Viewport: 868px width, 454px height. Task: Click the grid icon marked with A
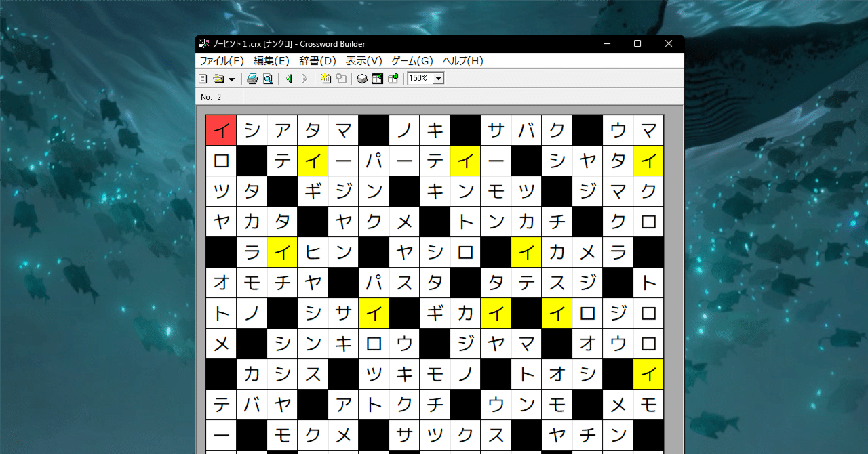pos(393,78)
